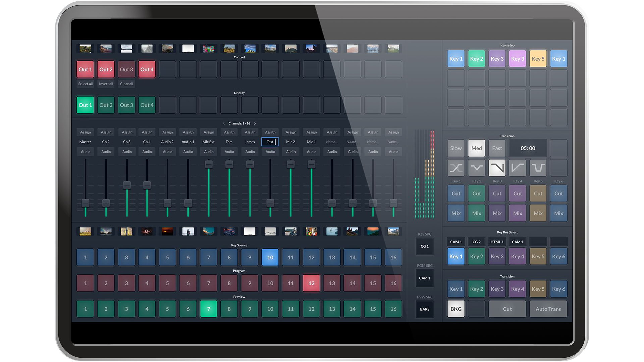Toggle Preview channel 7 selection
Image resolution: width=644 pixels, height=362 pixels.
click(207, 308)
